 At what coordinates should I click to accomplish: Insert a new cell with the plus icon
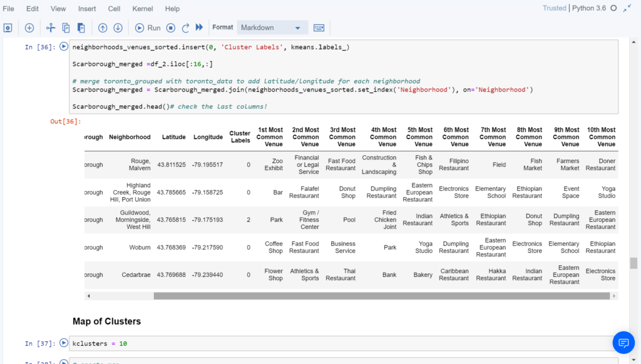point(29,28)
